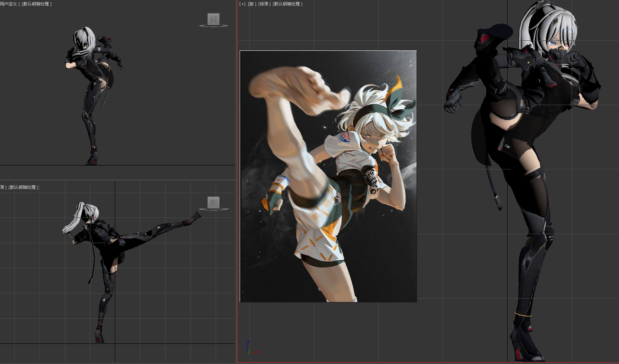Open [默认明暗处理] menu in bottom-left viewport
Viewport: 619px width, 364px height.
click(x=23, y=187)
